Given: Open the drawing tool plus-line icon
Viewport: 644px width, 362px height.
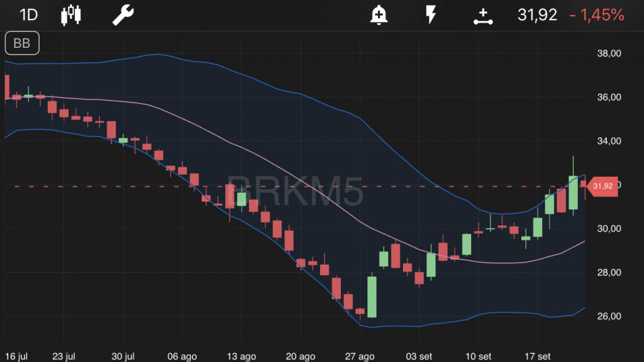Looking at the screenshot, I should pos(483,16).
